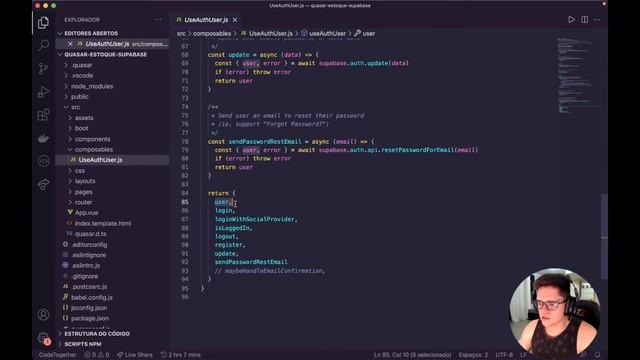Open .editorconfig file

(89, 244)
